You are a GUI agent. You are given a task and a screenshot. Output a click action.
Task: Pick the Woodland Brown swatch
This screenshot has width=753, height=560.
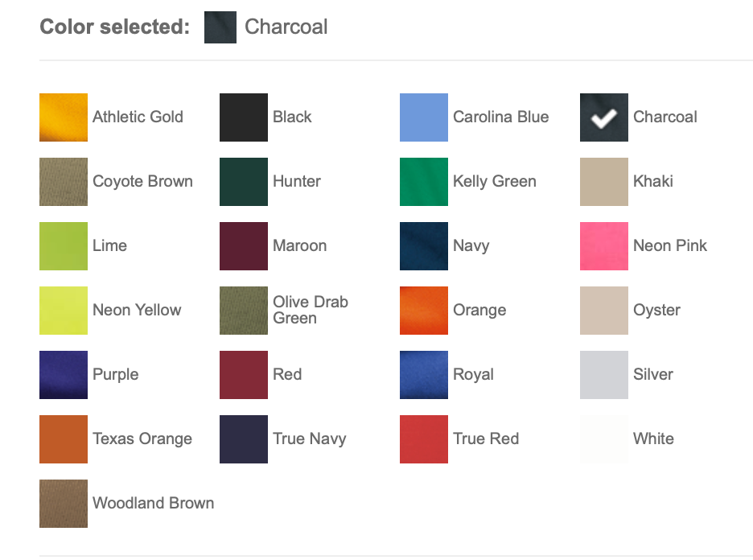64,504
